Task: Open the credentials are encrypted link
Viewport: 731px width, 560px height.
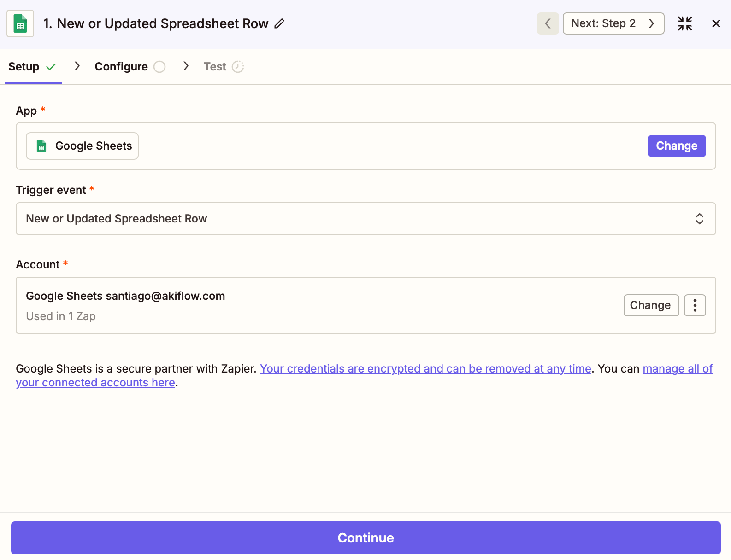Action: (425, 369)
